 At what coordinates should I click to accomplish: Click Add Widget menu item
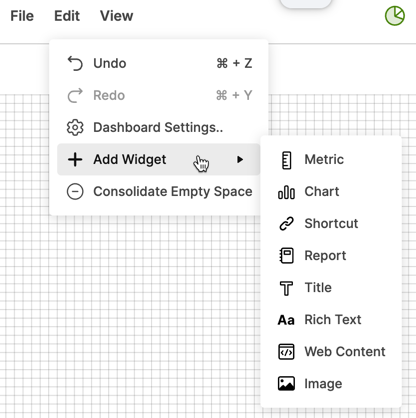point(159,159)
